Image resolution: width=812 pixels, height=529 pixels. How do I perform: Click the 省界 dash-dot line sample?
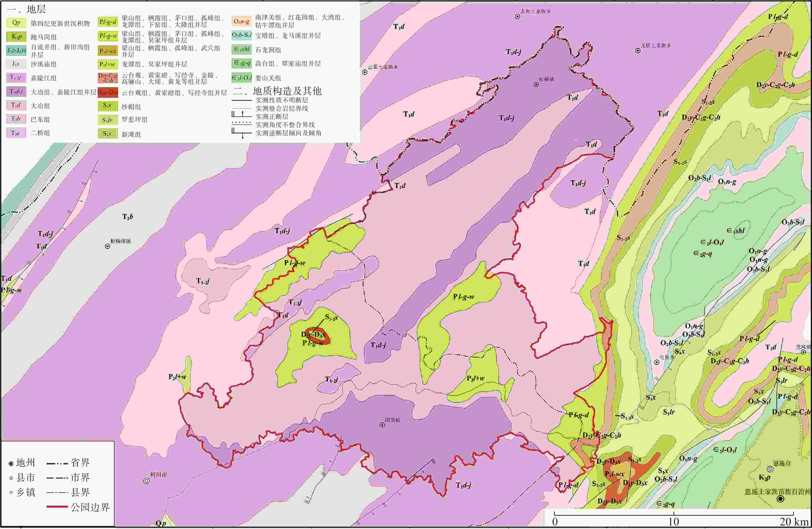pos(57,464)
